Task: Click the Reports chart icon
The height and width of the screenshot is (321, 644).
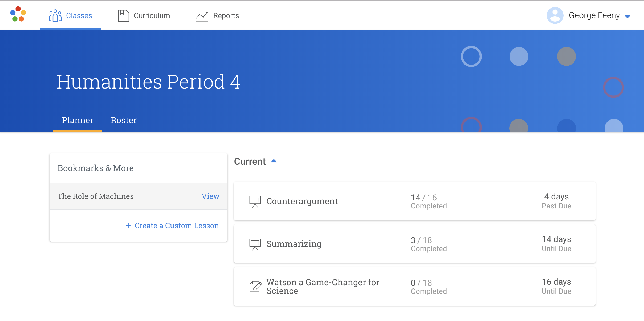Action: click(x=202, y=15)
